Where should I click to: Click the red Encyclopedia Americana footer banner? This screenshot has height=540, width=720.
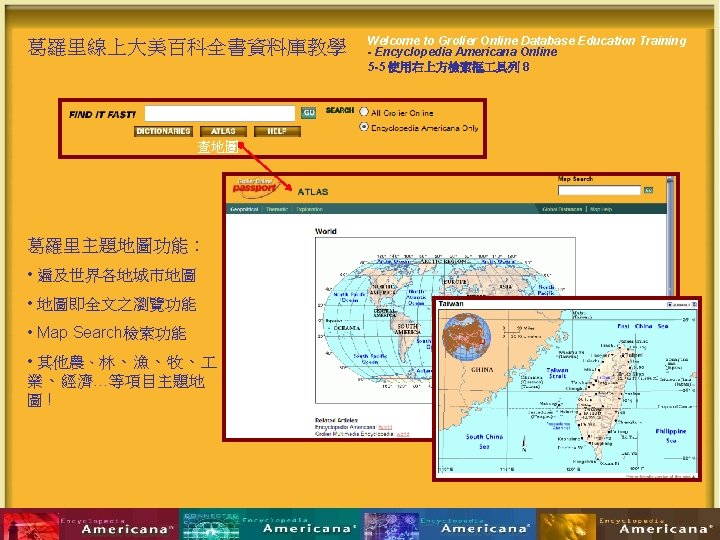pos(90,524)
